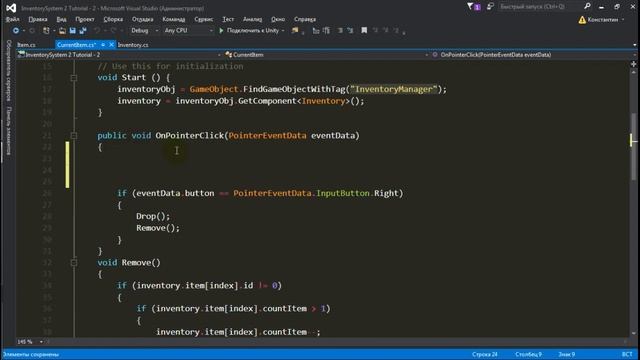This screenshot has height=360, width=640.
Task: Click the Open File folder icon
Action: tap(62, 31)
